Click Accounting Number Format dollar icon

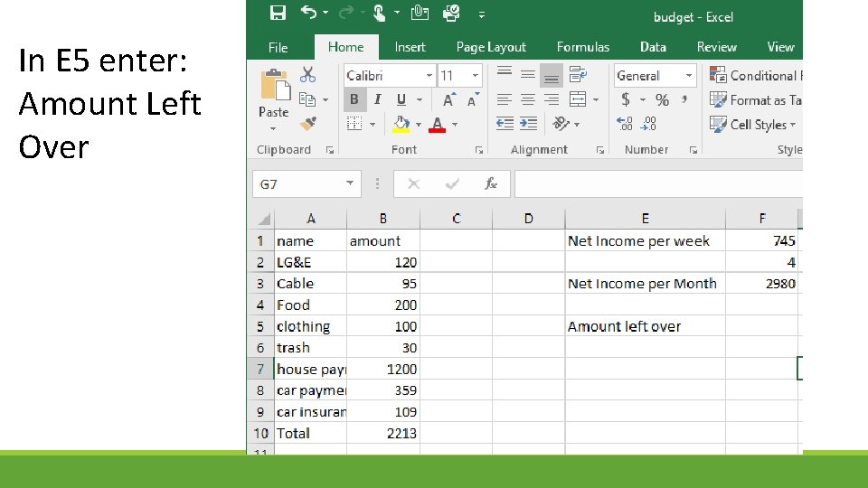point(626,99)
